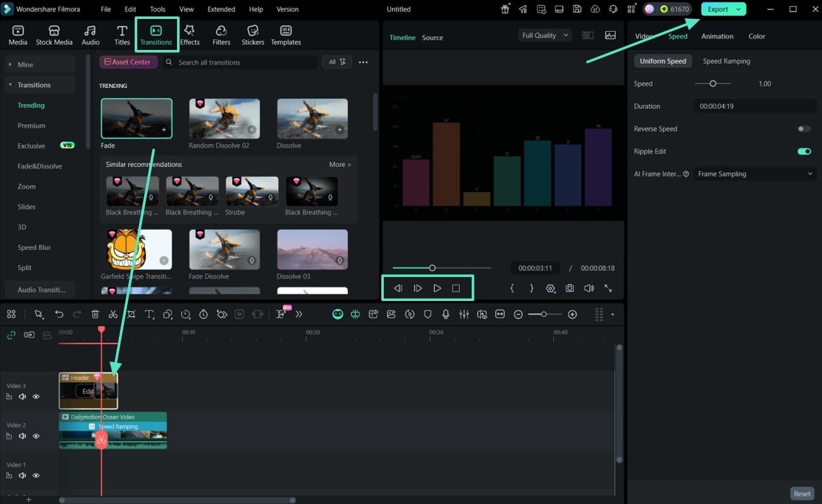
Task: Hide the Video 2 track with eye icon
Action: 36,436
